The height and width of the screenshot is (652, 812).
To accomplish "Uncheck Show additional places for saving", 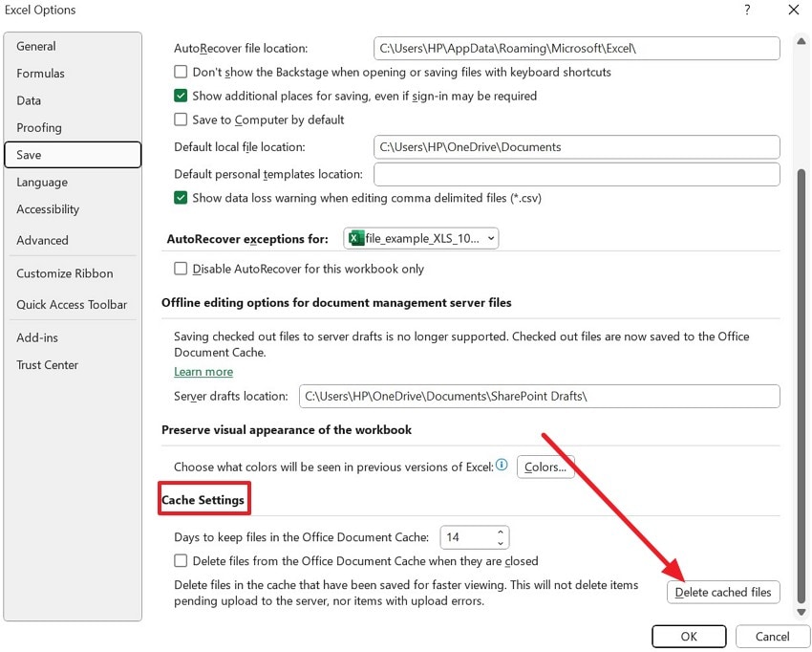I will (181, 96).
